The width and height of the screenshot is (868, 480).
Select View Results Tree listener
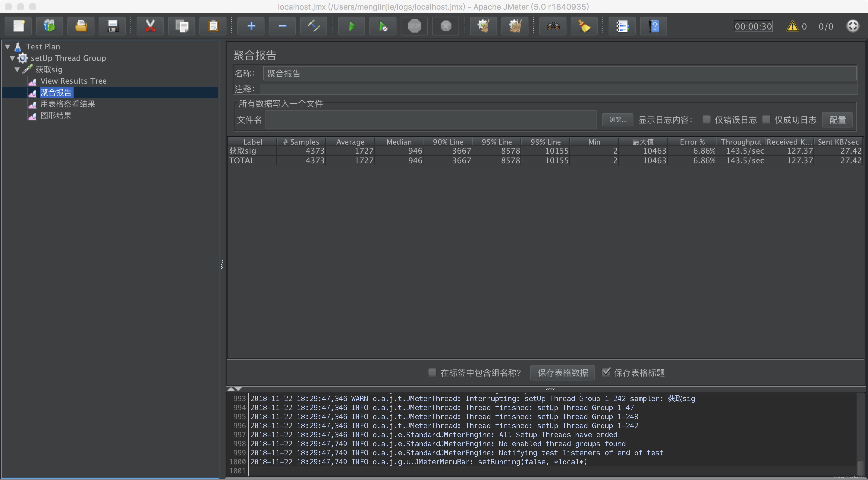click(x=73, y=81)
